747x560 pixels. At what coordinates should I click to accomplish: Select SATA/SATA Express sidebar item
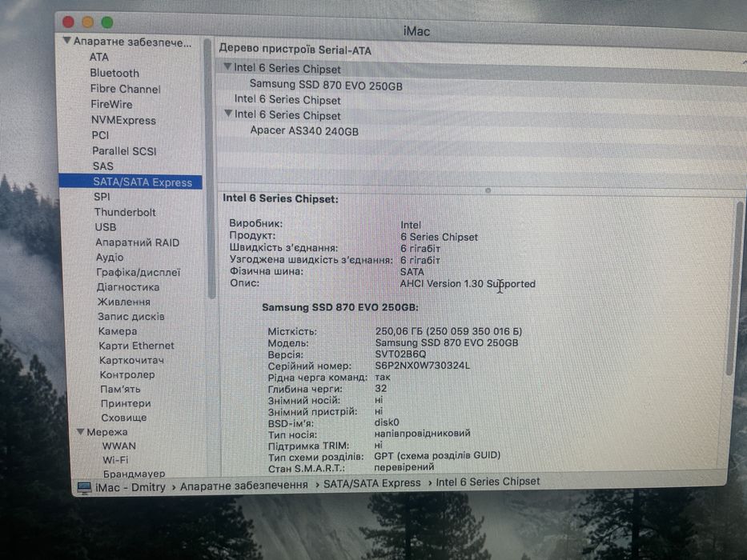(131, 182)
